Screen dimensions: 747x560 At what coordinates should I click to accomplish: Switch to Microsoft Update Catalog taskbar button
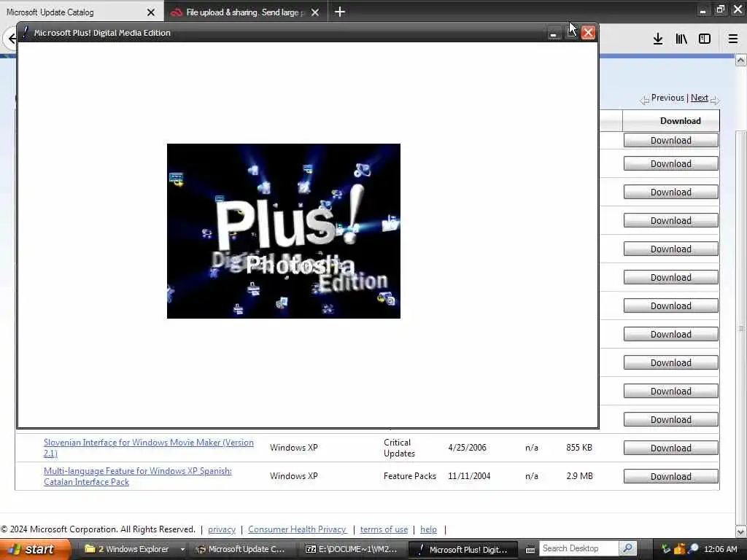coord(242,550)
